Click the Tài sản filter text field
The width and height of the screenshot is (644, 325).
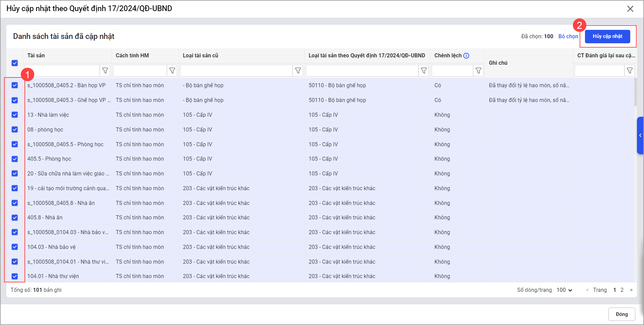(63, 71)
